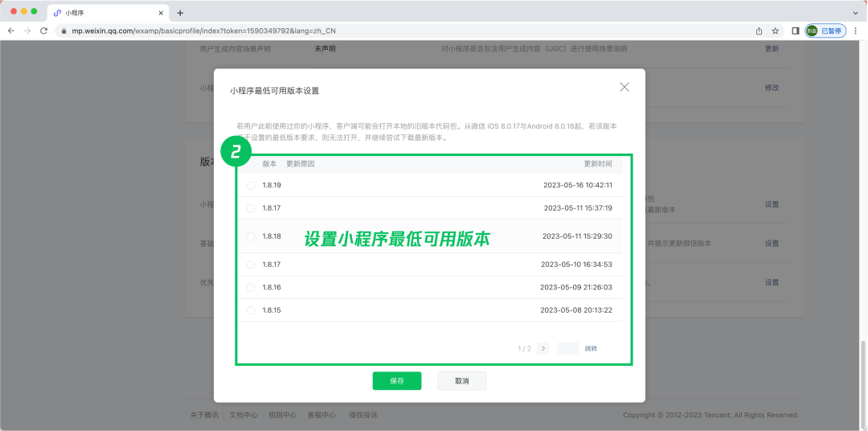Open 关于腾讯 footer link
Image resolution: width=868 pixels, height=431 pixels.
coord(204,415)
